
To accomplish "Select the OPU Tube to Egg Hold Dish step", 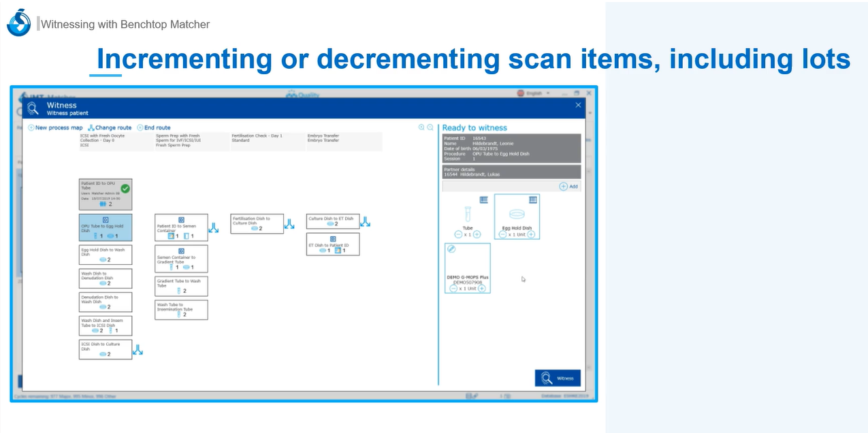I will tap(106, 227).
